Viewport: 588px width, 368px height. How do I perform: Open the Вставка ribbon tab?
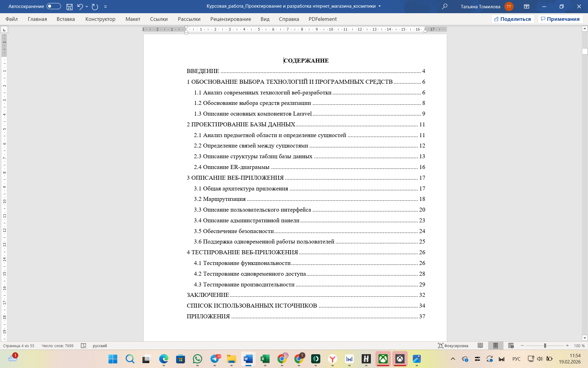coord(66,19)
